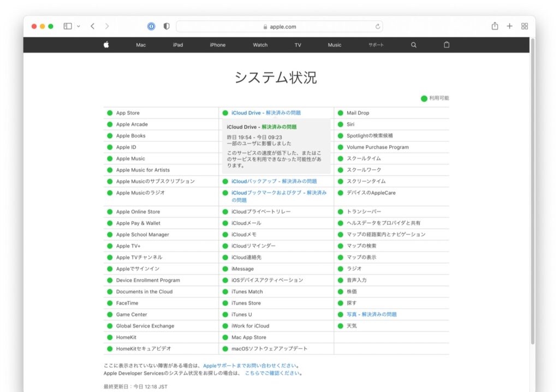Click the Apple Music for Artists text

[x=143, y=170]
